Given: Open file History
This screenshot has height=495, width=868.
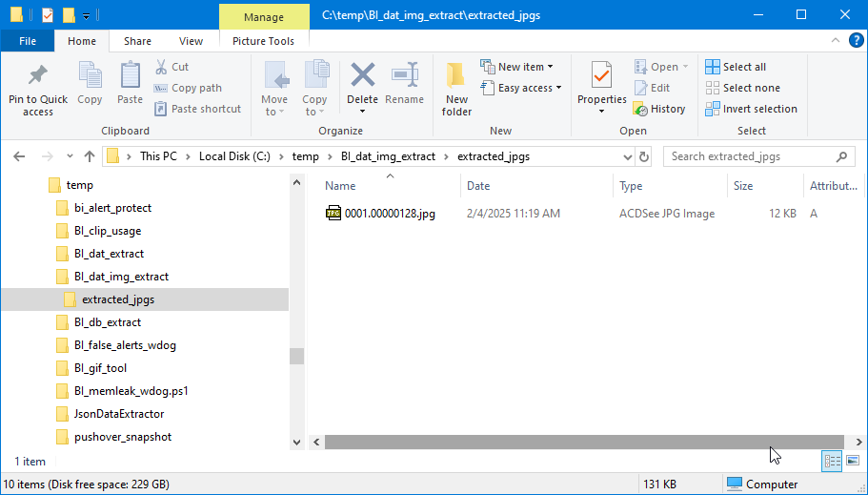Looking at the screenshot, I should pos(660,109).
